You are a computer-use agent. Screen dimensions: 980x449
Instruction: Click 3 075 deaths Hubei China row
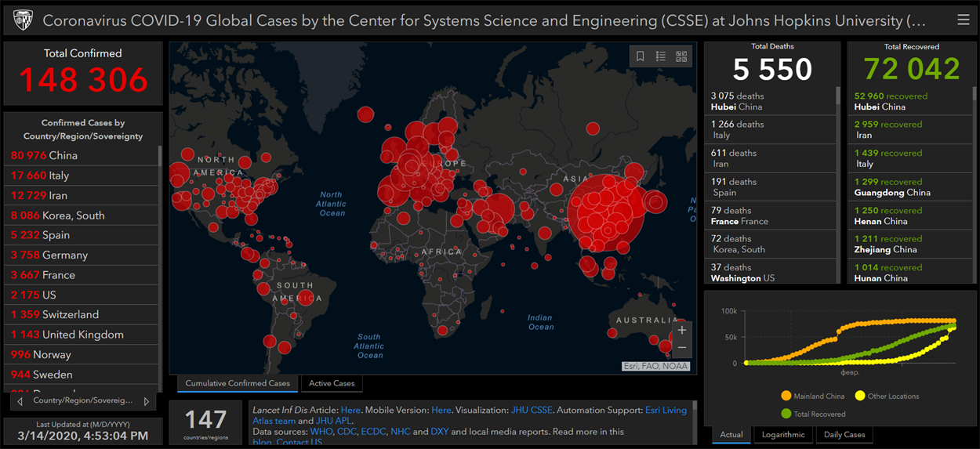coord(771,101)
